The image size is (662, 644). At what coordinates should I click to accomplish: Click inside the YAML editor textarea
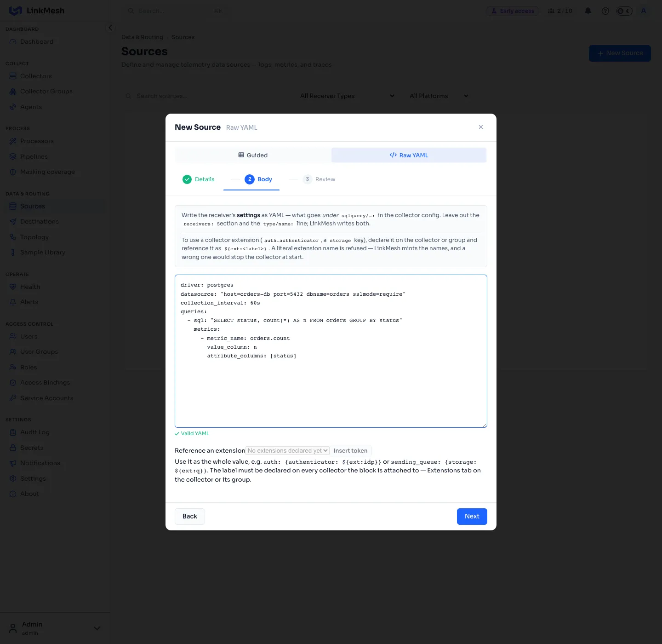[331, 351]
